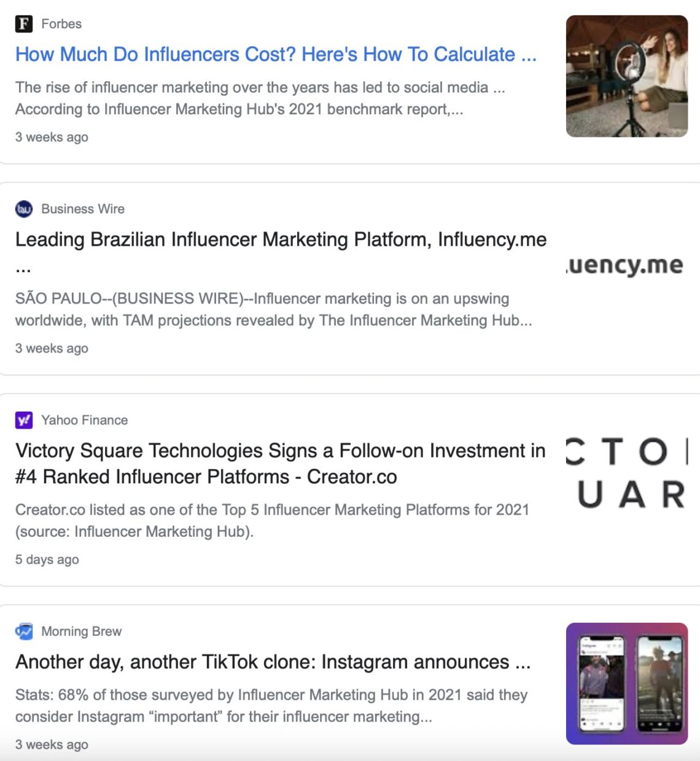Click '3 weeks ago' timestamp under Forbes article
Screen dimensions: 700x761
(52, 137)
